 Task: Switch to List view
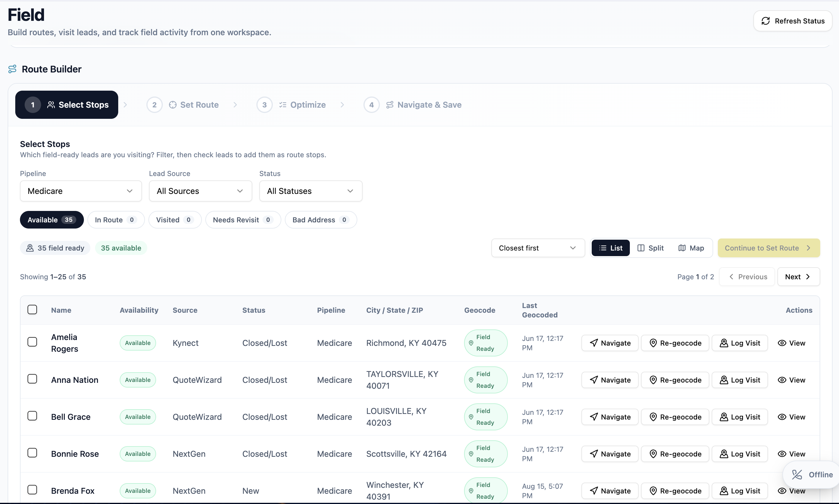610,248
